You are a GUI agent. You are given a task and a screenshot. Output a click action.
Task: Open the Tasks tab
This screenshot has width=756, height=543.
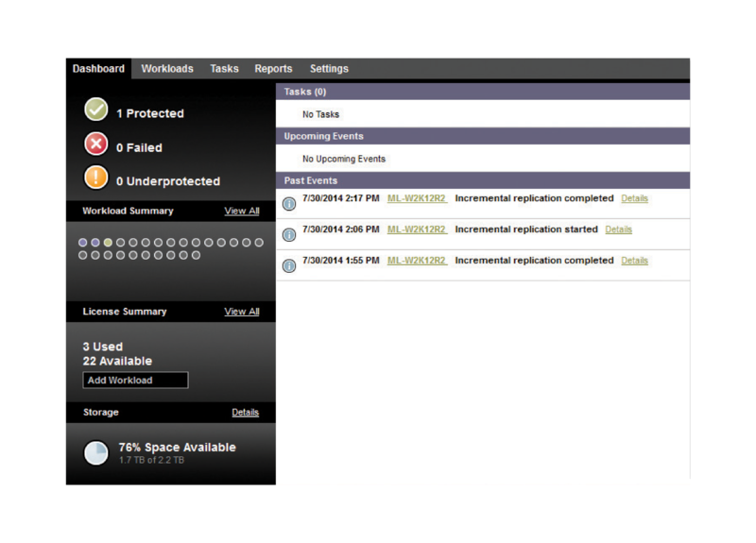point(224,68)
